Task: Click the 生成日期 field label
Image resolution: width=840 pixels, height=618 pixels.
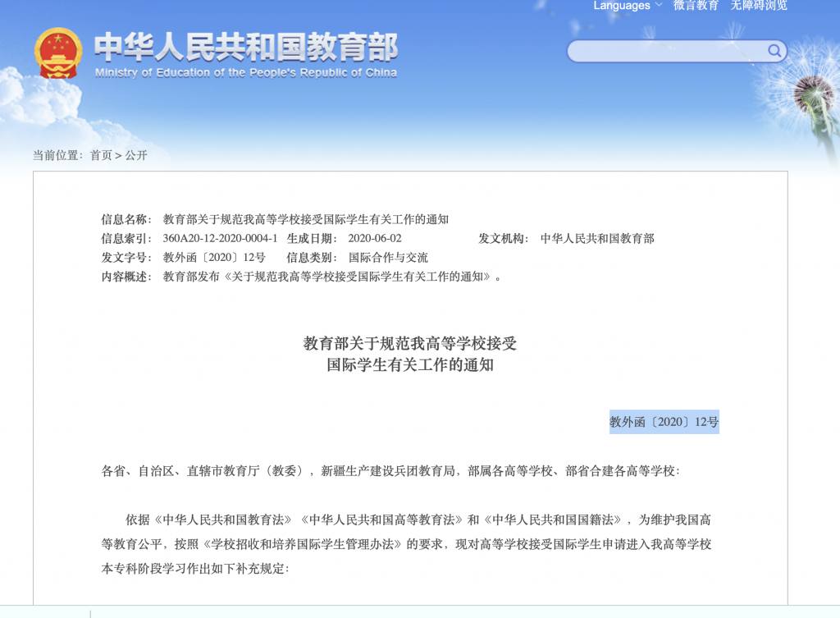Action: tap(313, 239)
